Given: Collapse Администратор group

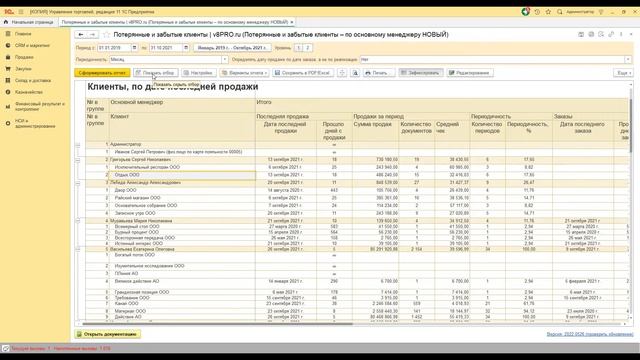Looking at the screenshot, I should coord(78,144).
